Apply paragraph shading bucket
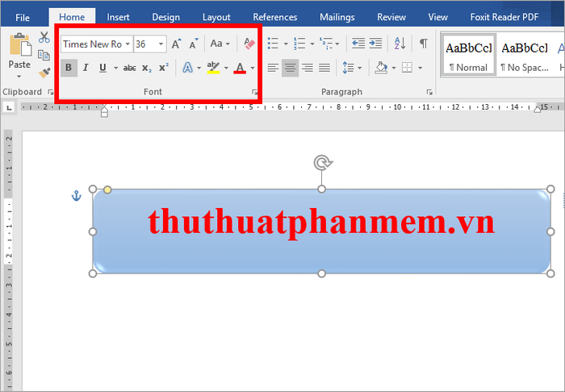565x392 pixels. (381, 68)
